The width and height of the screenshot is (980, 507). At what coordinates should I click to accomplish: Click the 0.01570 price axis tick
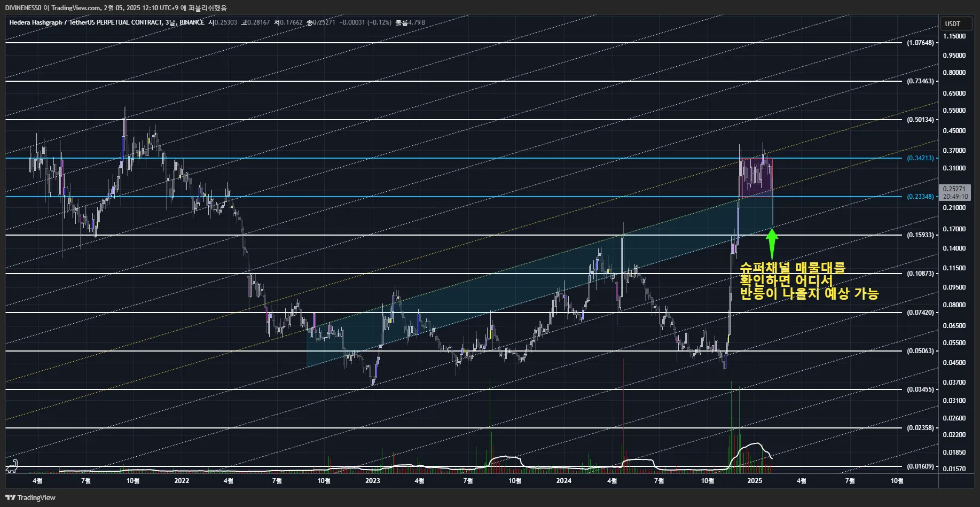click(954, 469)
